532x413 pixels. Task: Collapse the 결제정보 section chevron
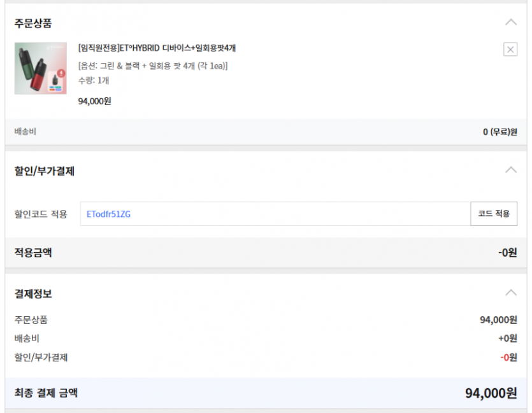[x=510, y=293]
